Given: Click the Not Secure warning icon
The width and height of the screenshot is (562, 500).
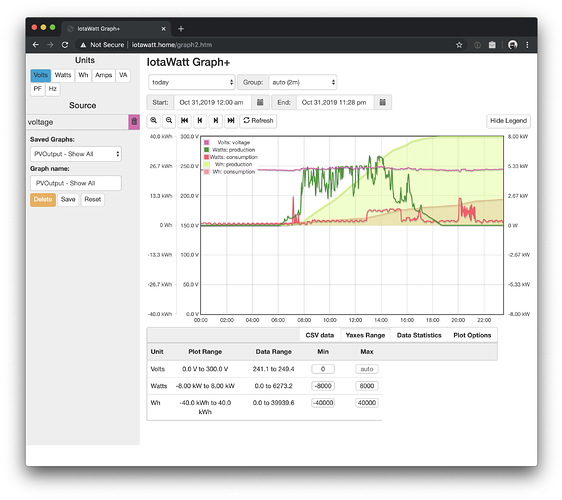Looking at the screenshot, I should pyautogui.click(x=83, y=45).
